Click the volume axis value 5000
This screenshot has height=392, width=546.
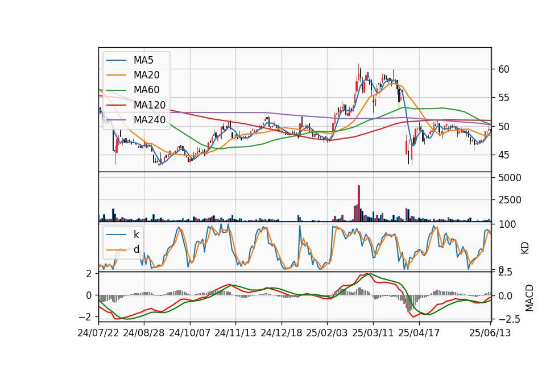[x=510, y=178]
